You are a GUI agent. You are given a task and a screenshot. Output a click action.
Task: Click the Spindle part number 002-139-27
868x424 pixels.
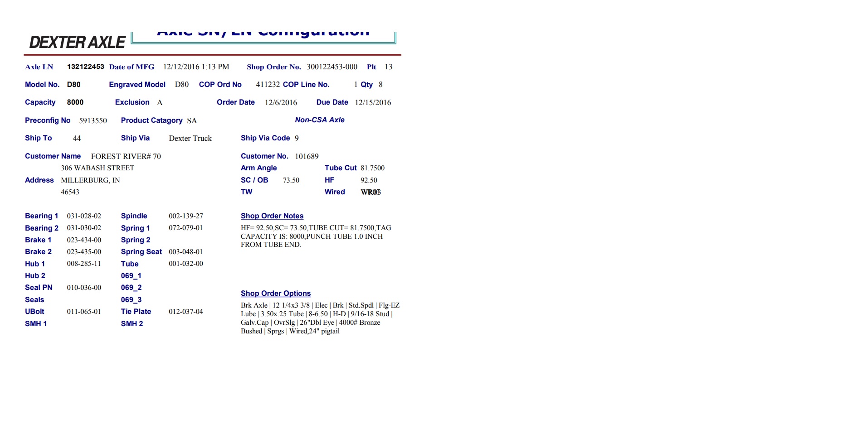tap(185, 216)
